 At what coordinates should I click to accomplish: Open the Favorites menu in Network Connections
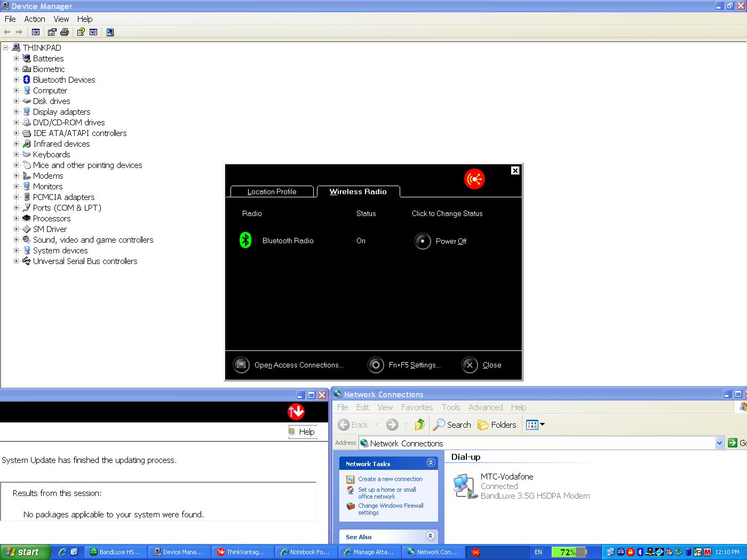(417, 407)
